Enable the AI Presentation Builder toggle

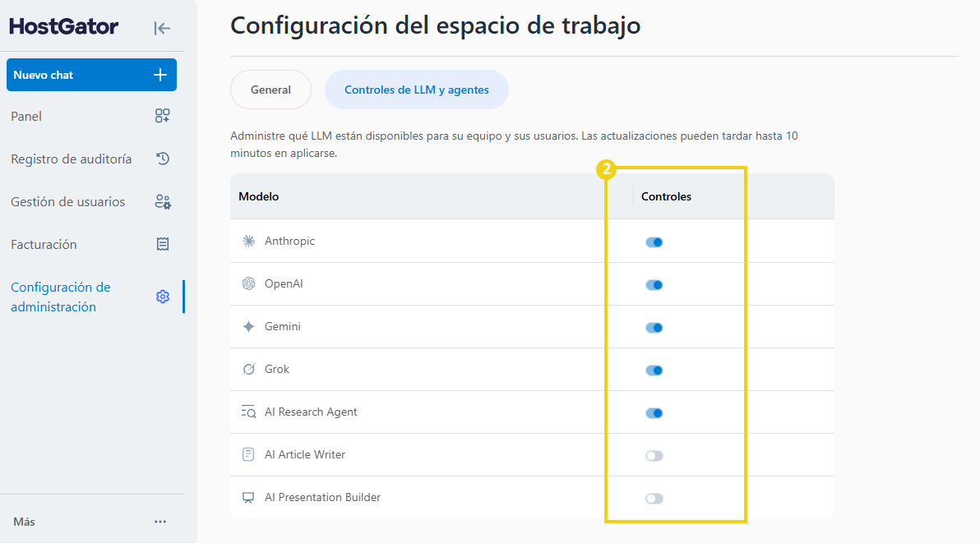point(654,498)
